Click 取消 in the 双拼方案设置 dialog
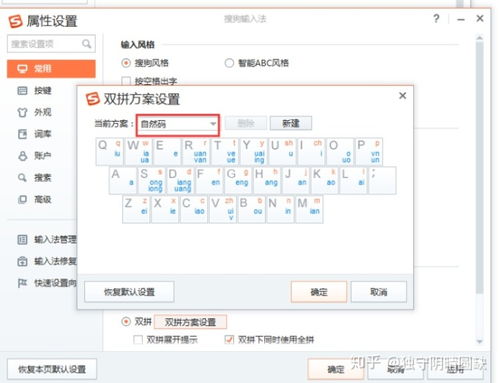The height and width of the screenshot is (383, 499). coord(379,292)
